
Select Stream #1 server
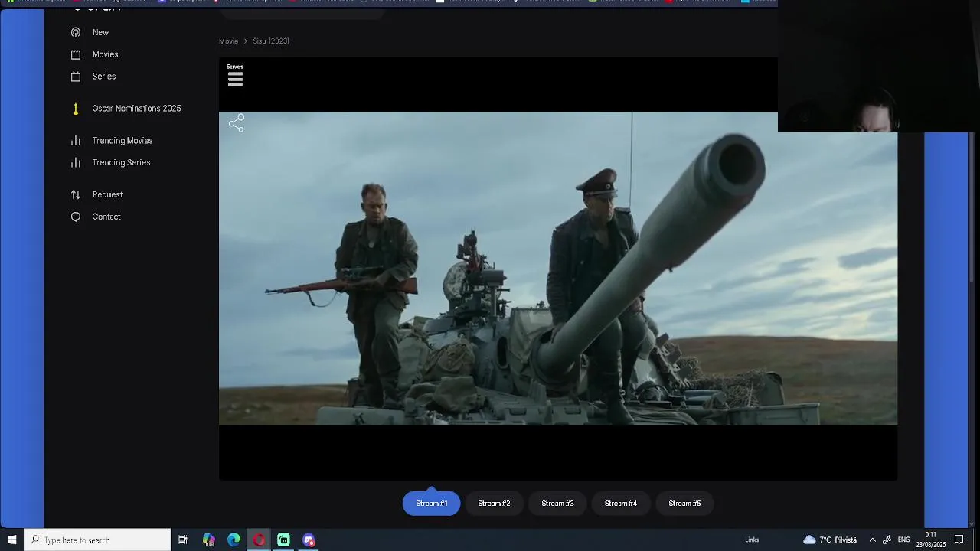pyautogui.click(x=432, y=504)
